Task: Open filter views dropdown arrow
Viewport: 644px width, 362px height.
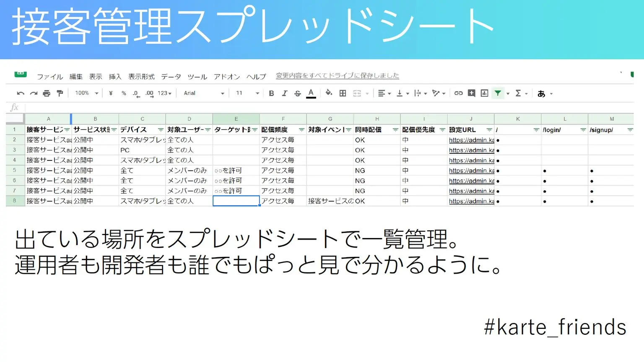Action: 508,93
